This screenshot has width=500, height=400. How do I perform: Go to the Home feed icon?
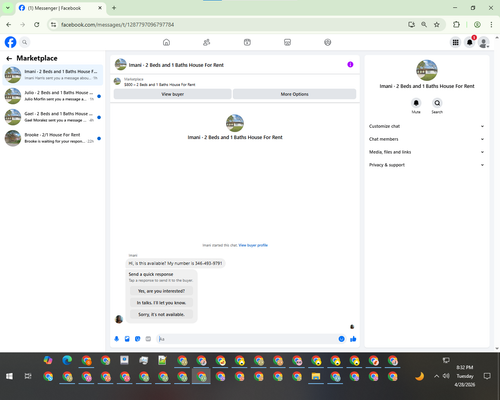pos(166,42)
